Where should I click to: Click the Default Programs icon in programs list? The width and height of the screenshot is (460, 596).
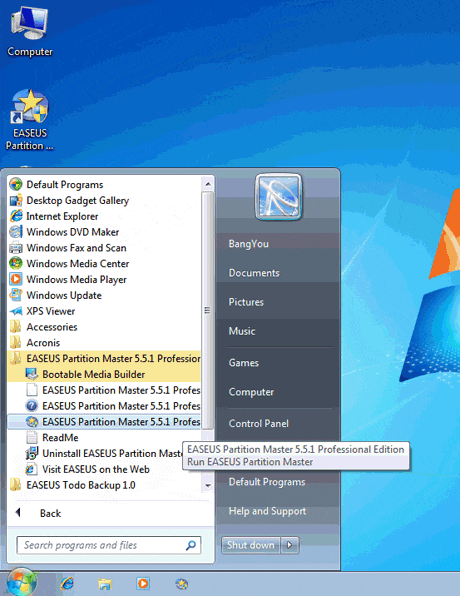tap(16, 184)
